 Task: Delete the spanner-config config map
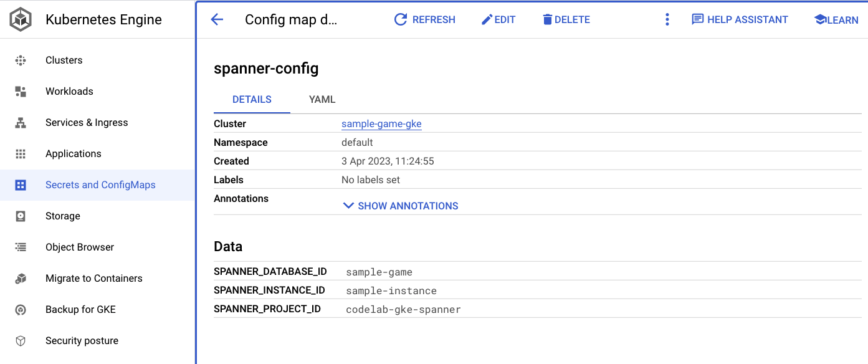click(566, 19)
